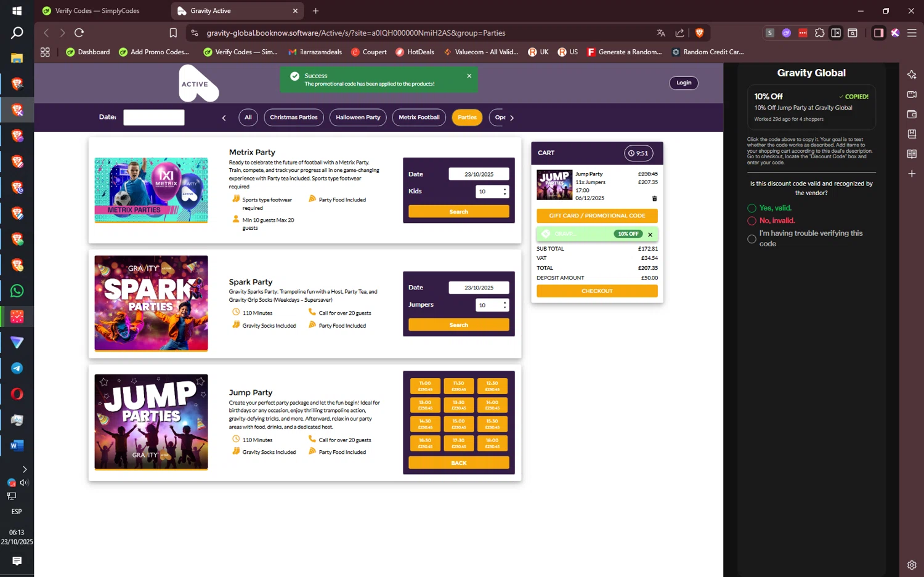Adjust the Spark Party Jumpers stepper
The height and width of the screenshot is (577, 924).
(505, 305)
